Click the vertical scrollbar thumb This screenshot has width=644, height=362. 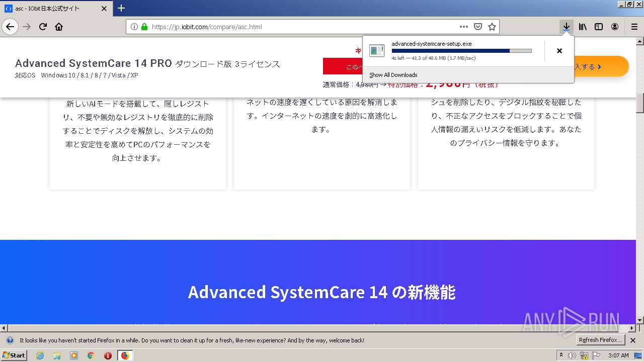pyautogui.click(x=640, y=103)
